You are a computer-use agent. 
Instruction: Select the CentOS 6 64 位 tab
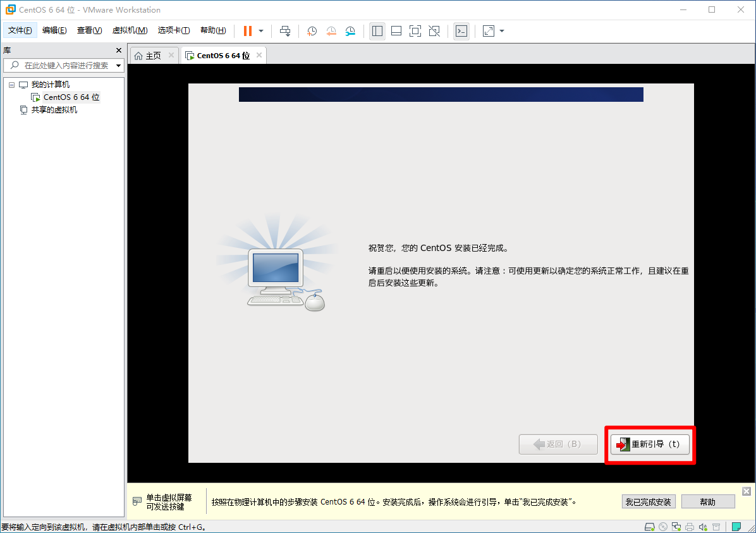[223, 56]
